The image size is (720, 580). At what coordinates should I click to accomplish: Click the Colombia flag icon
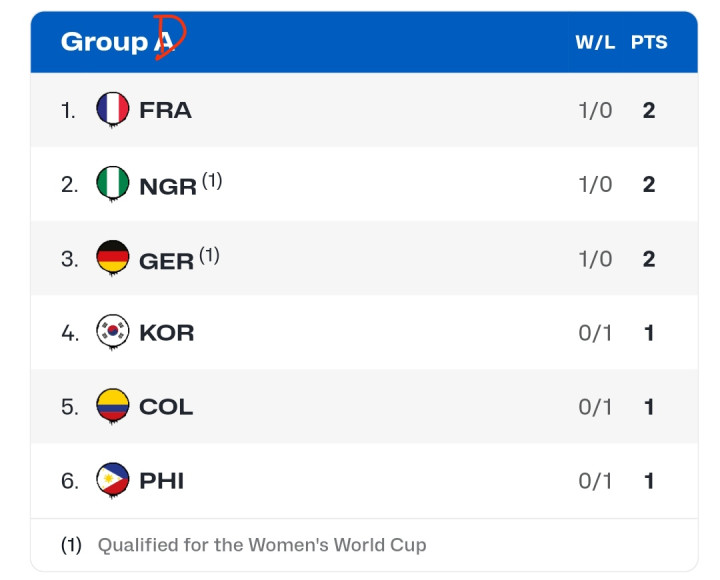[x=112, y=406]
